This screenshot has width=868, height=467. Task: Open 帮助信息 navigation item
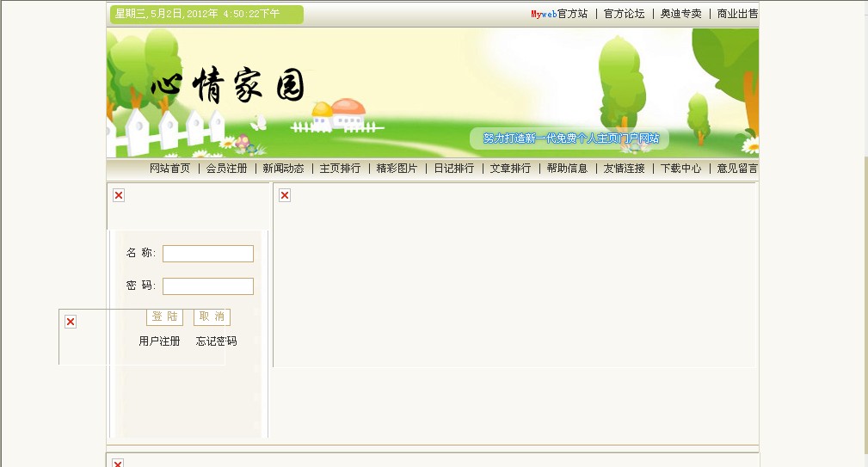point(568,169)
